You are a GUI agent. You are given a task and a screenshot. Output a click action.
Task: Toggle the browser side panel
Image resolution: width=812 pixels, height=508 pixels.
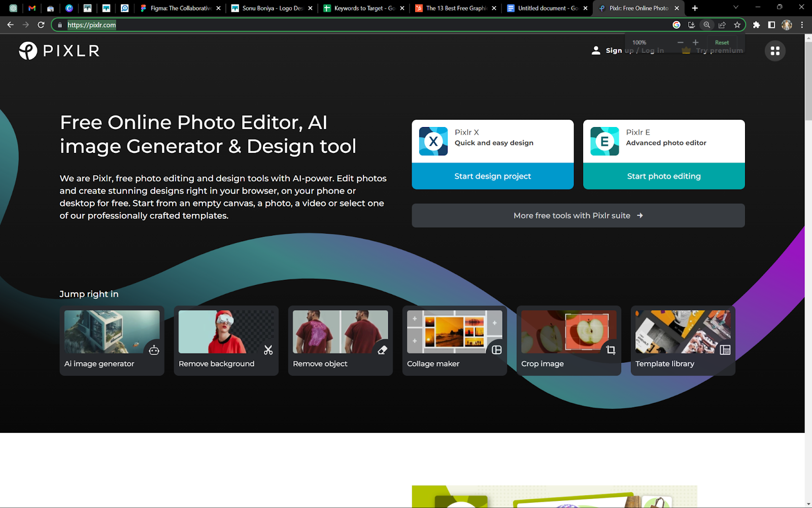771,25
